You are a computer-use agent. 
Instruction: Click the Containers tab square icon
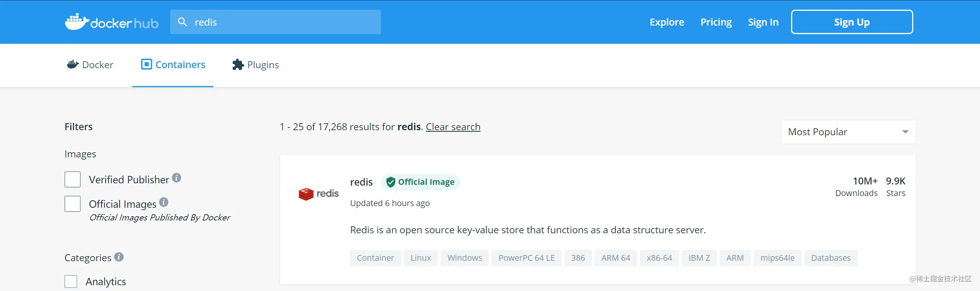coord(146,64)
